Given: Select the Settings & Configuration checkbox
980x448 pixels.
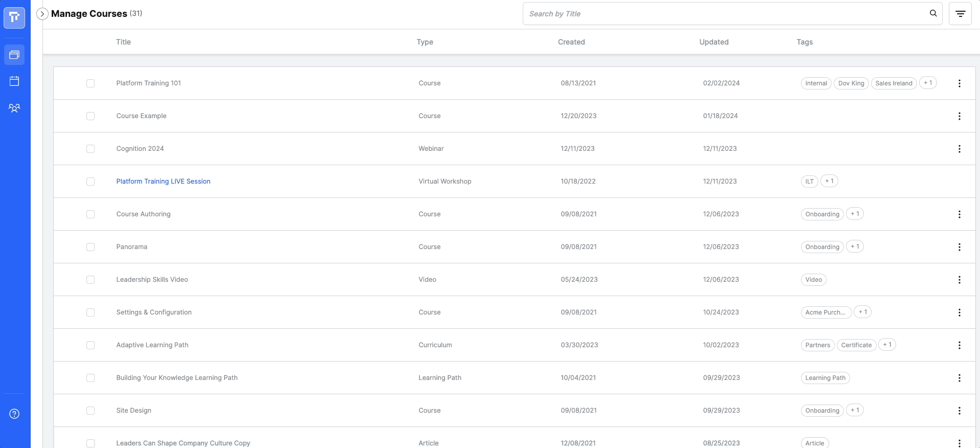Looking at the screenshot, I should coord(91,312).
